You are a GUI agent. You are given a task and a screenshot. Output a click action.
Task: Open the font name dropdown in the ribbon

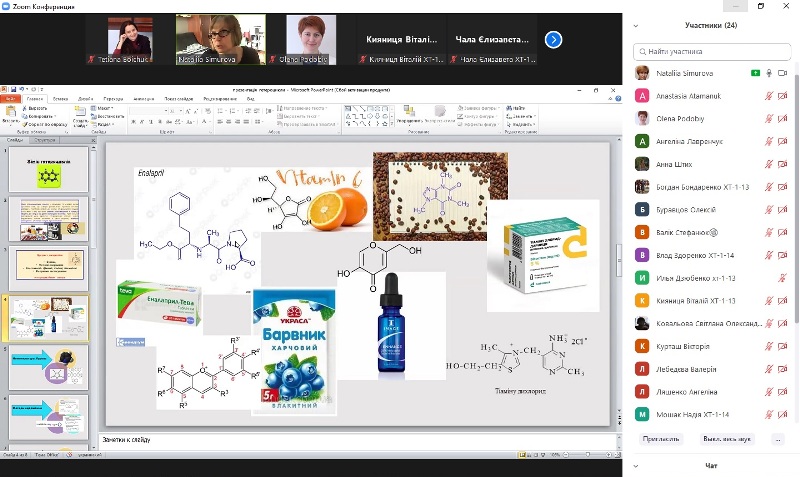tap(166, 111)
